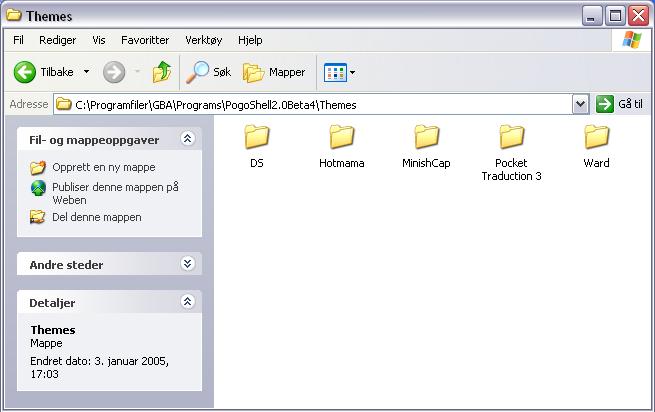Expand the view mode dropdown arrow
The image size is (655, 412).
(x=353, y=72)
